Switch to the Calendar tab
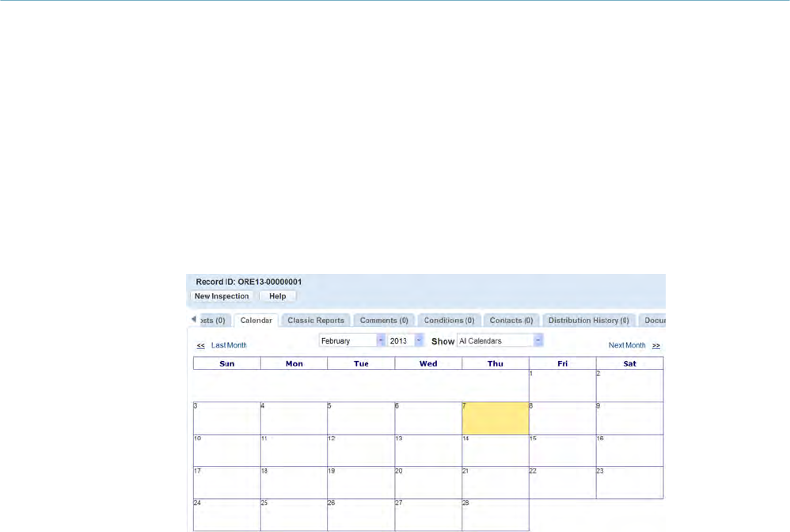This screenshot has width=790, height=532. pyautogui.click(x=256, y=321)
